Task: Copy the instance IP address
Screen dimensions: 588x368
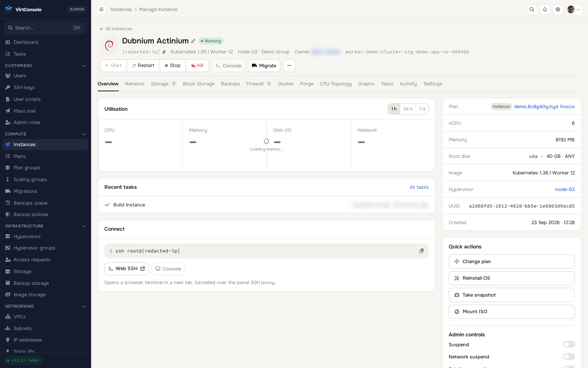Action: 164,52
